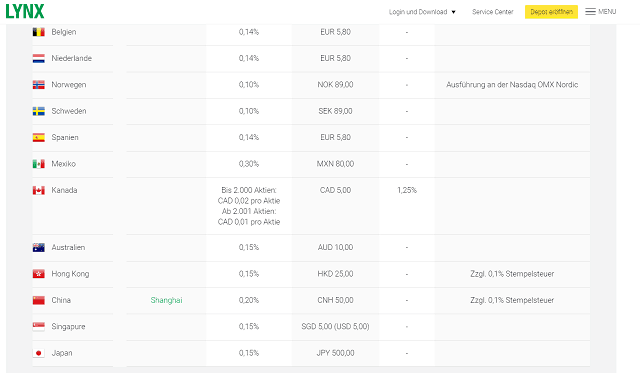
Task: Click the Belgien flag icon
Action: click(39, 32)
